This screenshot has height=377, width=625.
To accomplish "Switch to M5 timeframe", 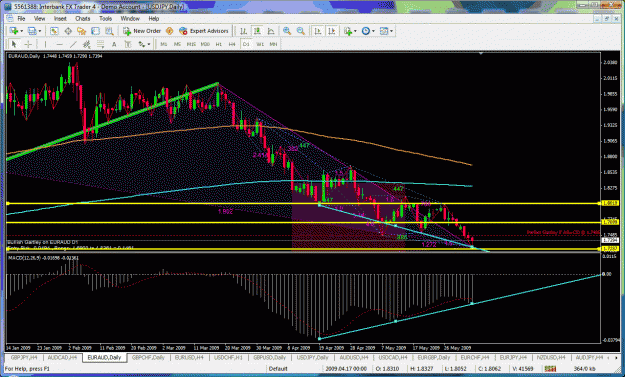I will 177,44.
